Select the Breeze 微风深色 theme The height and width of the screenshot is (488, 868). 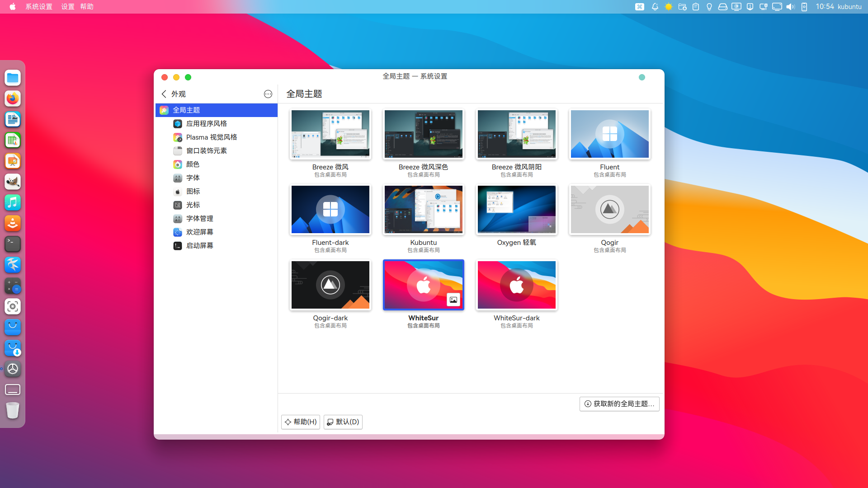tap(424, 134)
